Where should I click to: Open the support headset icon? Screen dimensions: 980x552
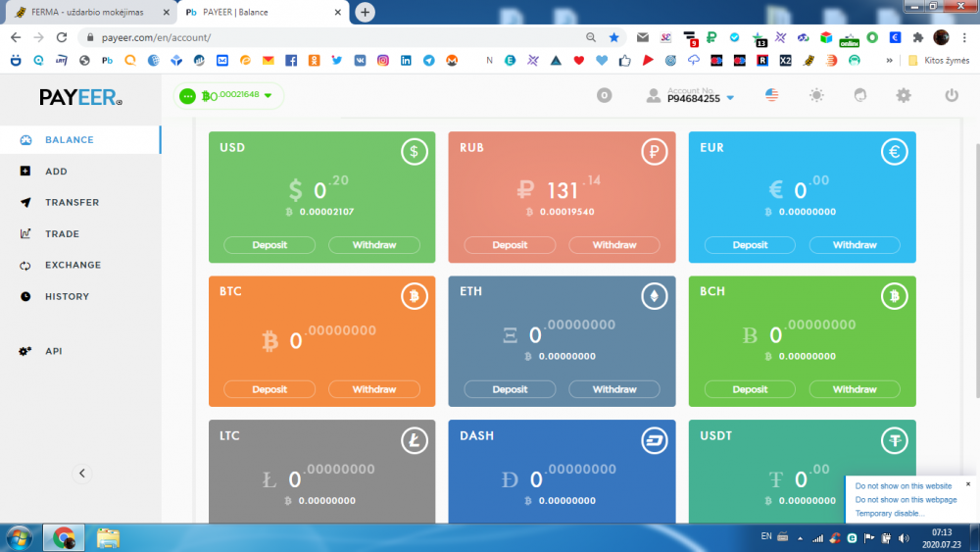coord(860,95)
